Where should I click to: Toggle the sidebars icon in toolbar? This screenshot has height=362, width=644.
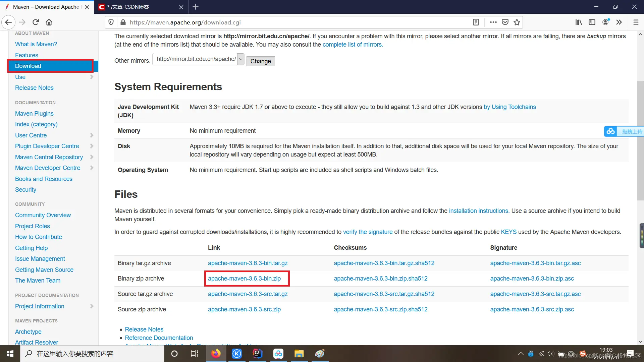pos(592,22)
